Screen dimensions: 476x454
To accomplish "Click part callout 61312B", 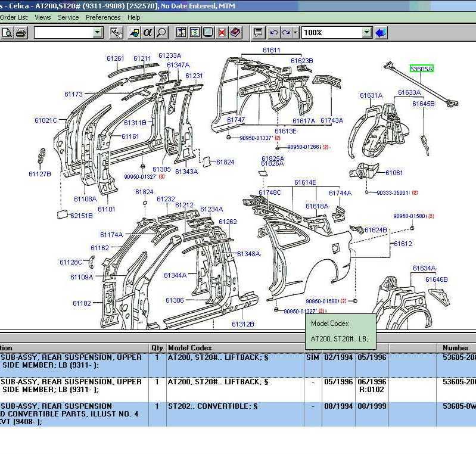I will pos(243,324).
